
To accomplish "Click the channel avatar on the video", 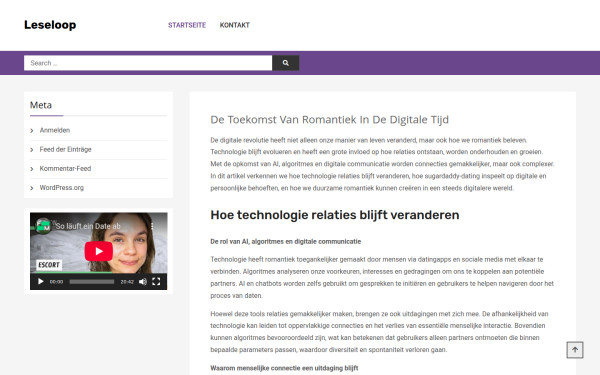I will click(43, 226).
